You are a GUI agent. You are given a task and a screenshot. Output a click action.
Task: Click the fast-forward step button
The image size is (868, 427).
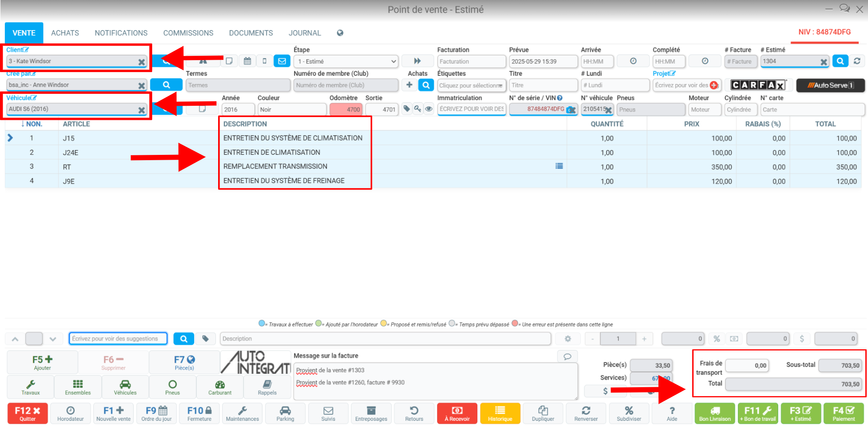[x=417, y=61]
